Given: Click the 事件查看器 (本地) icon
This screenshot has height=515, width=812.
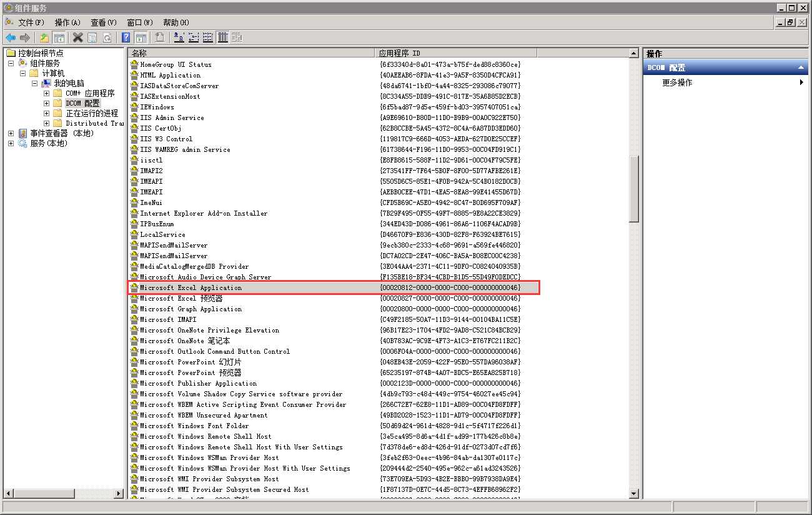Looking at the screenshot, I should 23,133.
